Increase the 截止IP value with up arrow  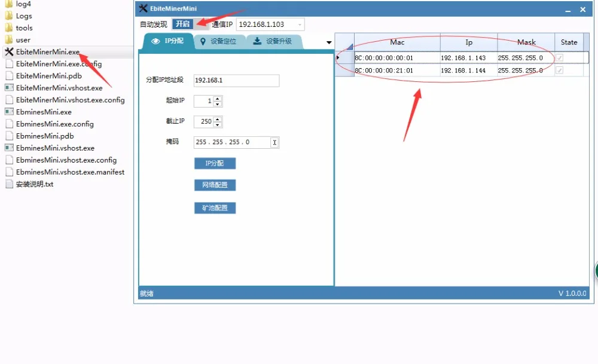pos(218,119)
